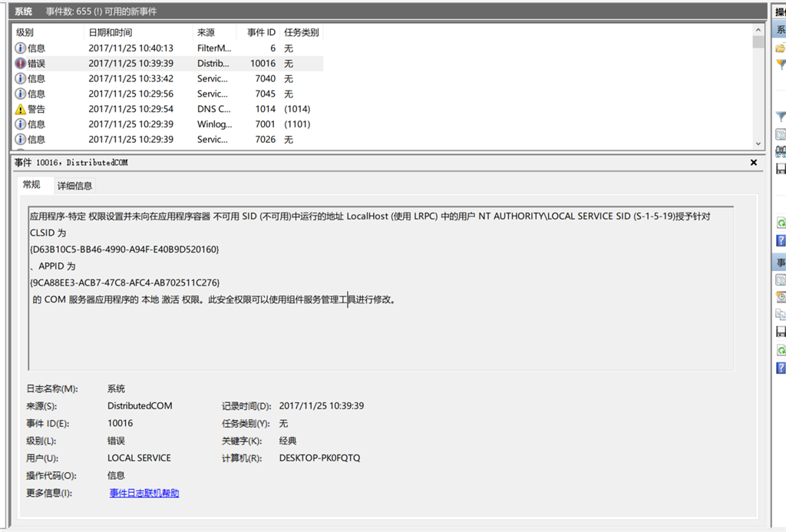Click the user value LOCAL SERVICE
This screenshot has height=532, width=786.
point(139,458)
